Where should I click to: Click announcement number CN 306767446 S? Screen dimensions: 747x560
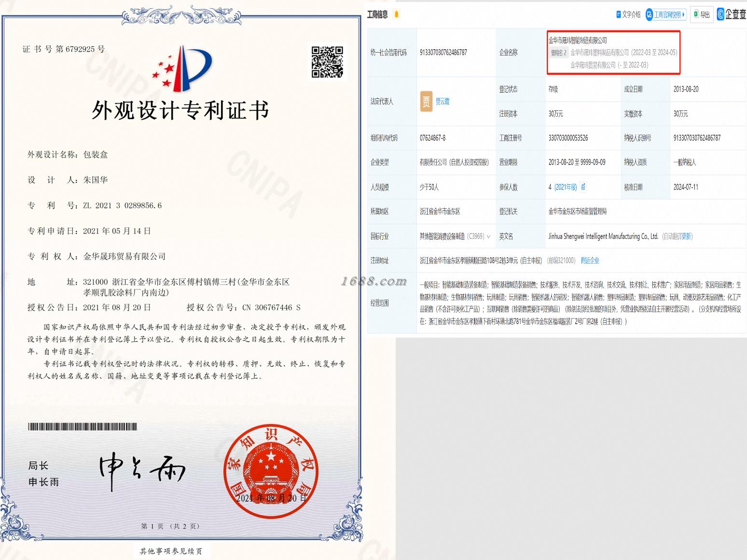(x=271, y=308)
